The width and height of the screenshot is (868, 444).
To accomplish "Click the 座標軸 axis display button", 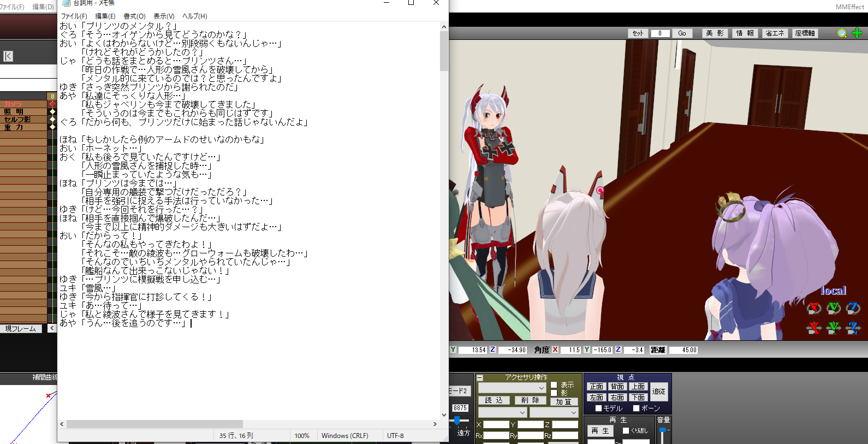I will click(x=805, y=33).
